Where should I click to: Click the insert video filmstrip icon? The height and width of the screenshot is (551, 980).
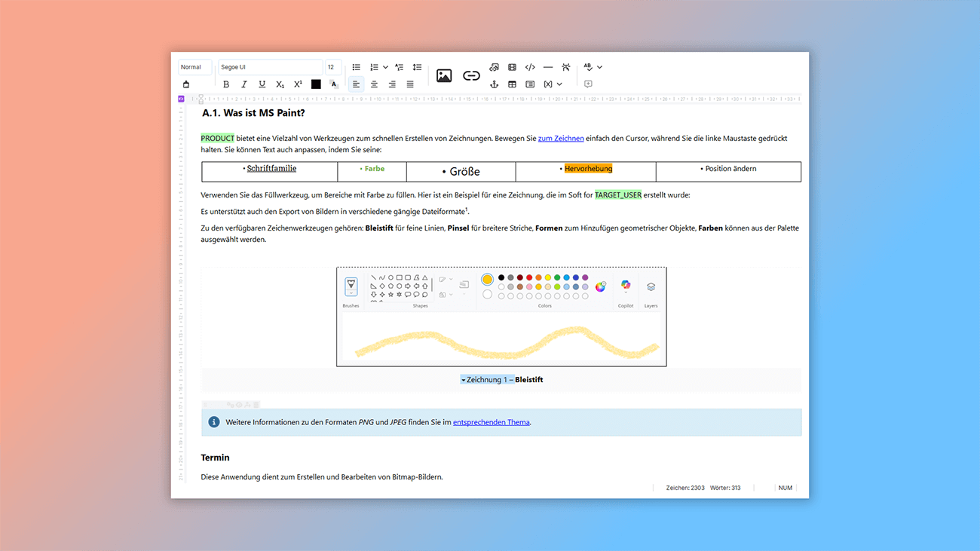pos(513,67)
